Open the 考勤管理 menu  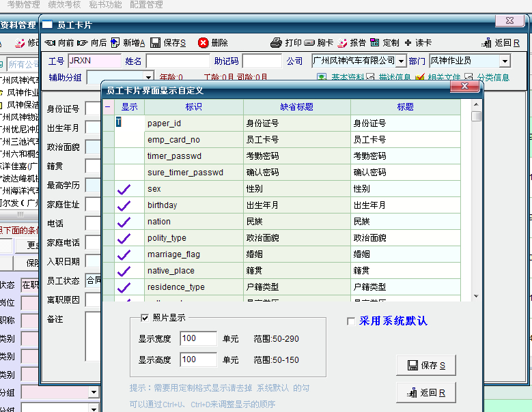click(23, 5)
